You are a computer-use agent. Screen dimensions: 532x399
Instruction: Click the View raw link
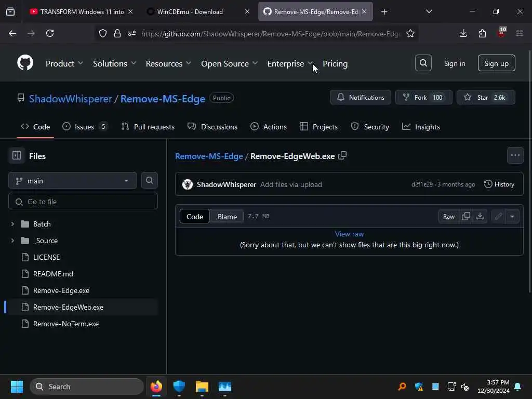[349, 234]
